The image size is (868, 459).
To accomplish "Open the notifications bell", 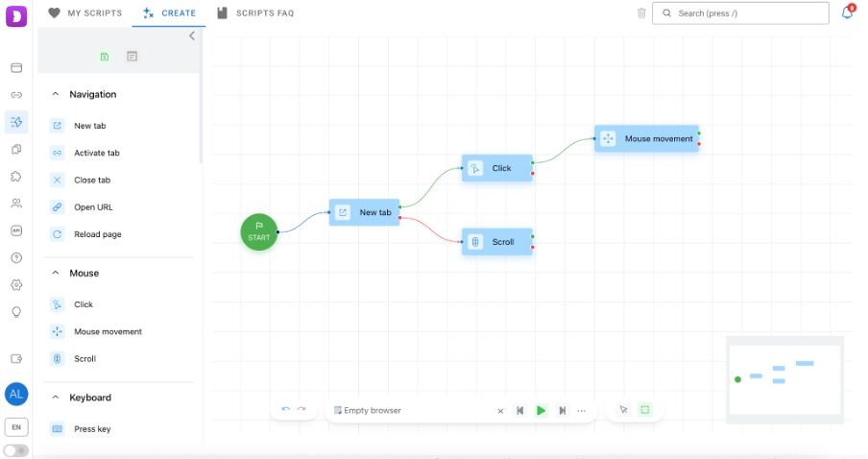I will pyautogui.click(x=847, y=13).
